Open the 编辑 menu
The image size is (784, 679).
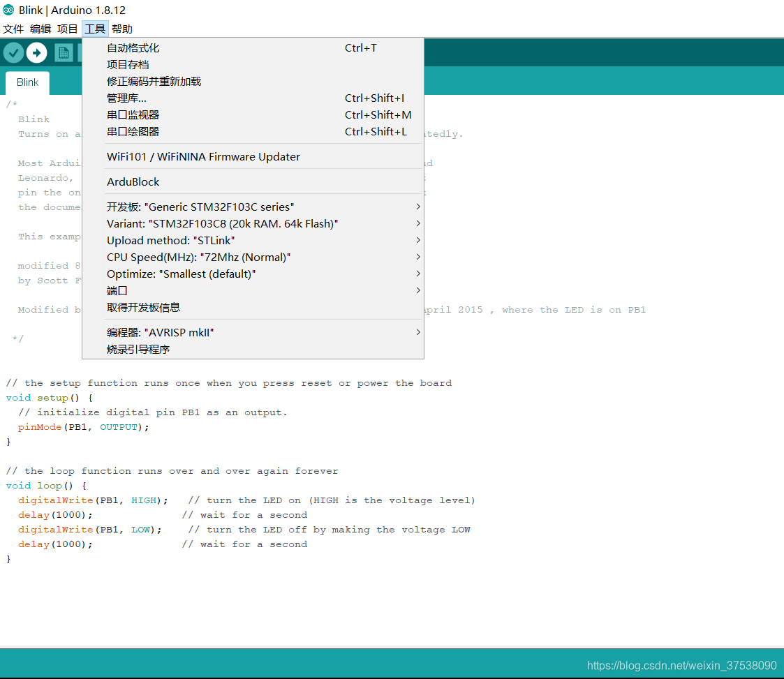(x=40, y=29)
